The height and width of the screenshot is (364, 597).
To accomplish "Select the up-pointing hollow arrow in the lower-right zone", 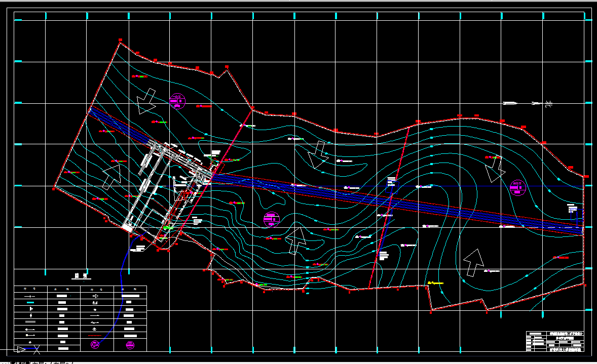I will 474,262.
